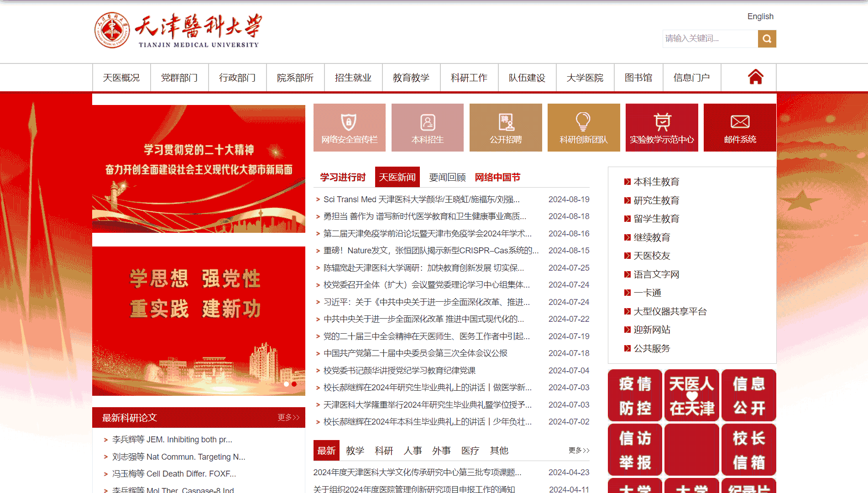Open 中国共产党第二十届中央委员会第三次全体会议公报

pos(415,353)
